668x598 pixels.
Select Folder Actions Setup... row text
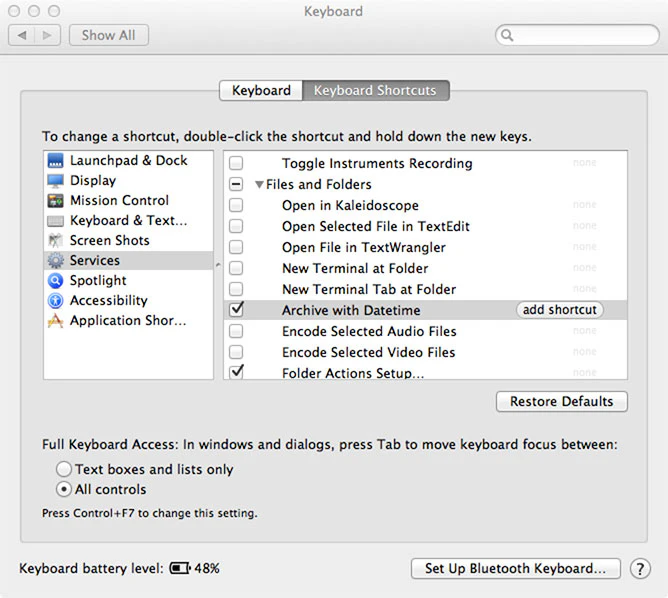coord(353,373)
